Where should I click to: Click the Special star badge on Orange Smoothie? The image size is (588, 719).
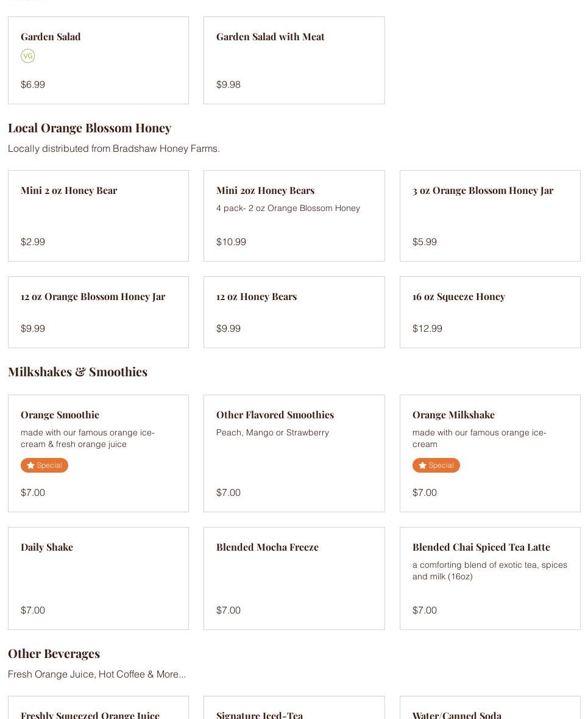coord(44,465)
